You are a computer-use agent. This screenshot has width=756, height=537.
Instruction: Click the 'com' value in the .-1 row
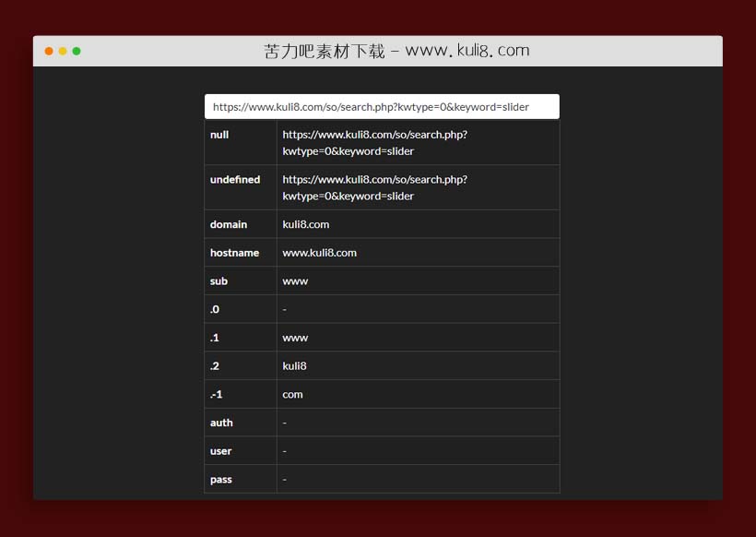(292, 395)
